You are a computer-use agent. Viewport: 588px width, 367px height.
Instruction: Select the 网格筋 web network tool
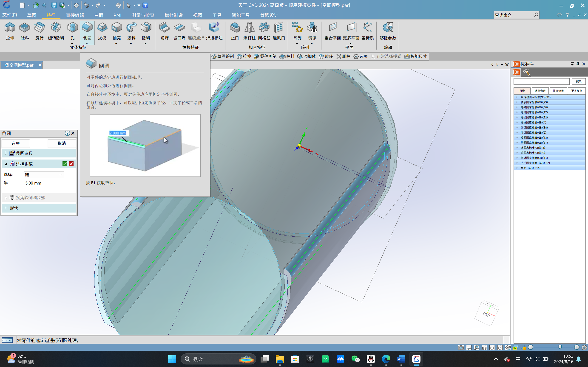coord(264,31)
